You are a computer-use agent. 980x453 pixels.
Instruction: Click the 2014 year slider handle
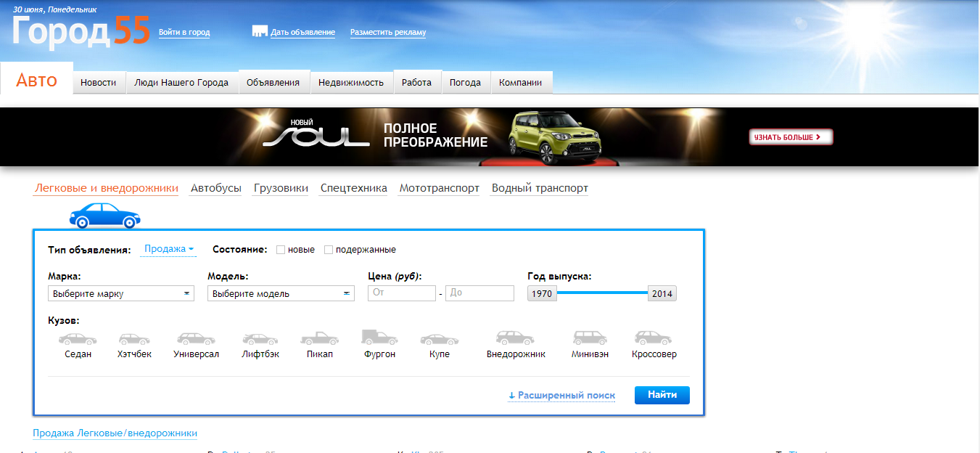(x=662, y=294)
